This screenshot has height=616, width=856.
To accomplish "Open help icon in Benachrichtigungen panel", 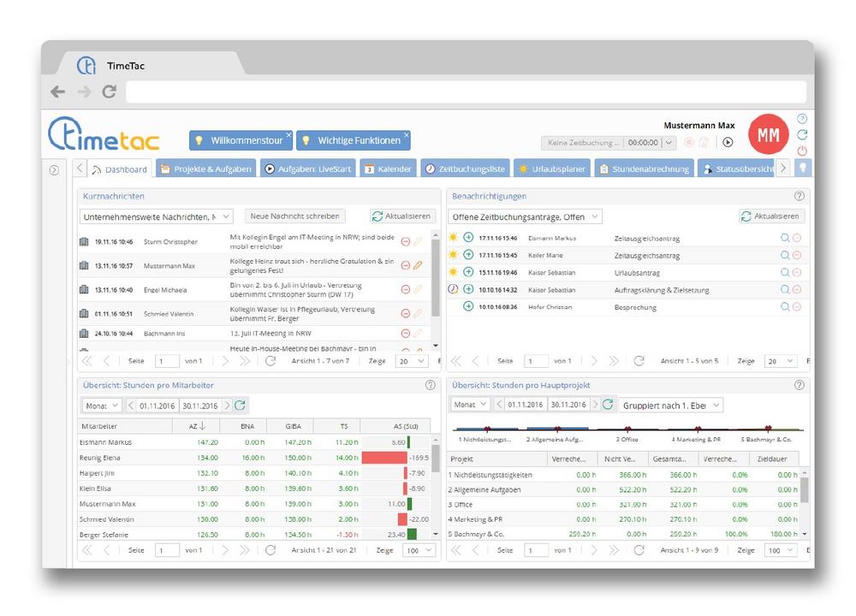I will point(800,196).
